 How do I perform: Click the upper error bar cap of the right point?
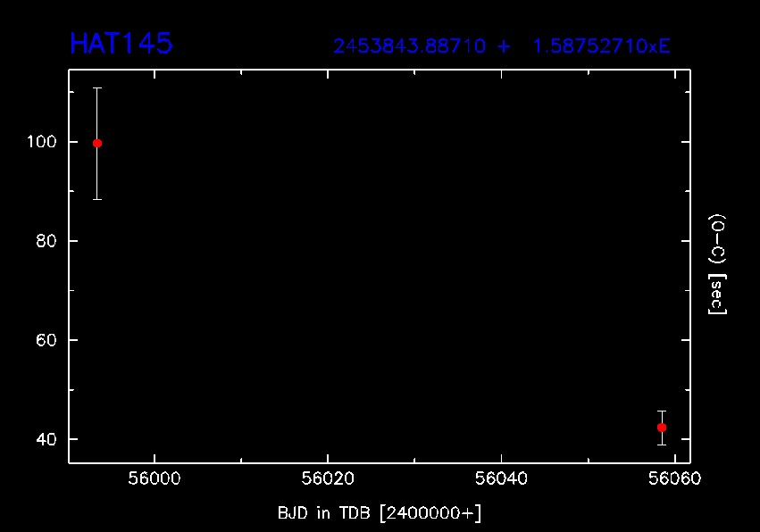[661, 411]
